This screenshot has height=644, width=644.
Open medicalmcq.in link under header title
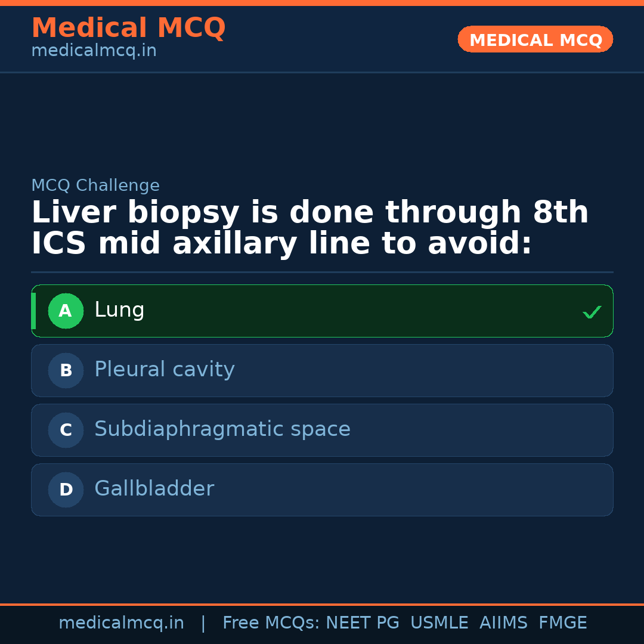(94, 51)
